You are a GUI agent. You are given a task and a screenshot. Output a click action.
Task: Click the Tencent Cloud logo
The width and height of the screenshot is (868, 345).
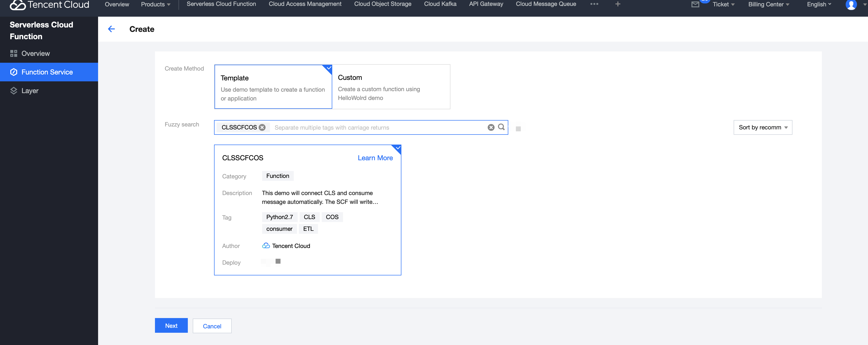click(50, 5)
